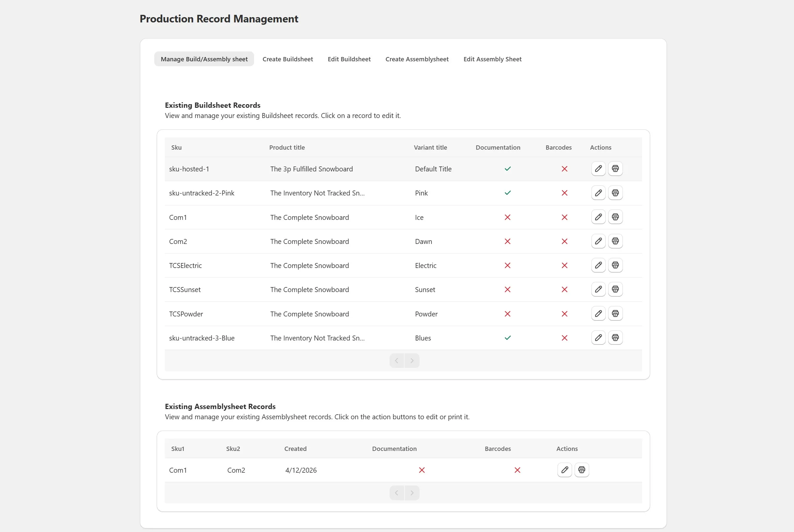Print the TCSSunset buildsheet

click(x=615, y=289)
